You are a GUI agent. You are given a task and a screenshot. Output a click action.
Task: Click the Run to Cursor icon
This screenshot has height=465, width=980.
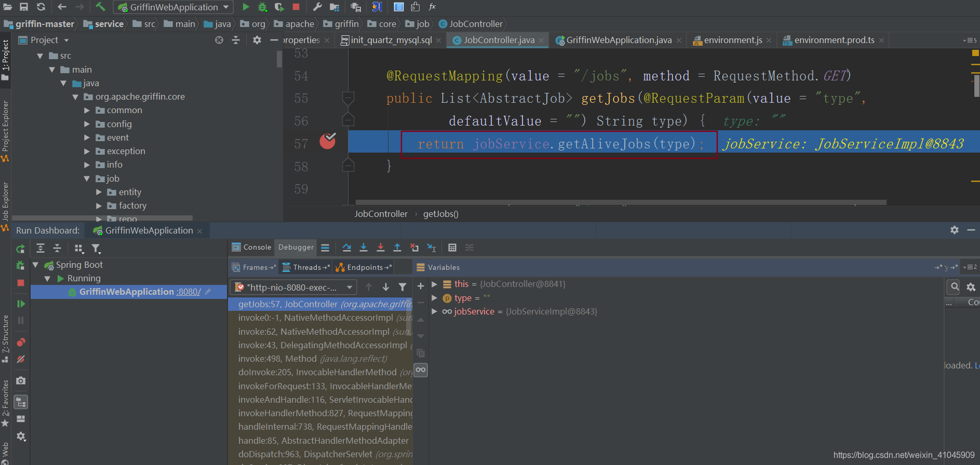(432, 248)
